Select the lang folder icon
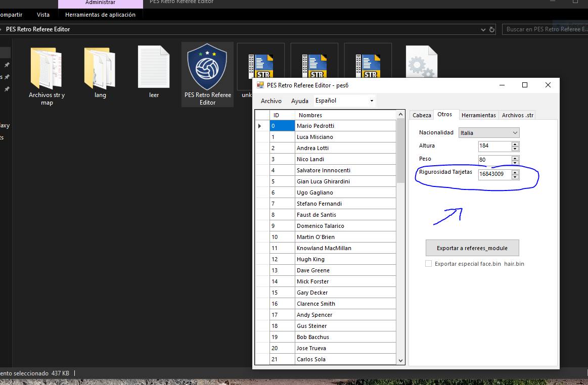588x385 pixels. click(x=100, y=68)
